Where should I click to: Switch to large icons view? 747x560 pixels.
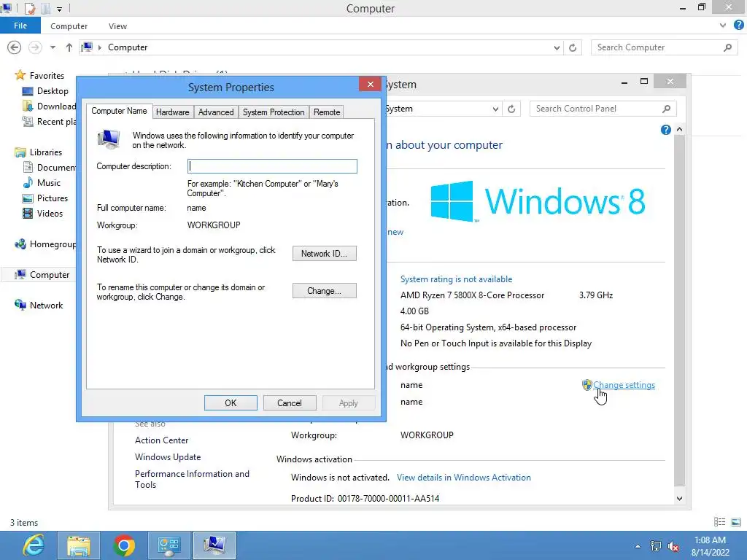tap(735, 522)
